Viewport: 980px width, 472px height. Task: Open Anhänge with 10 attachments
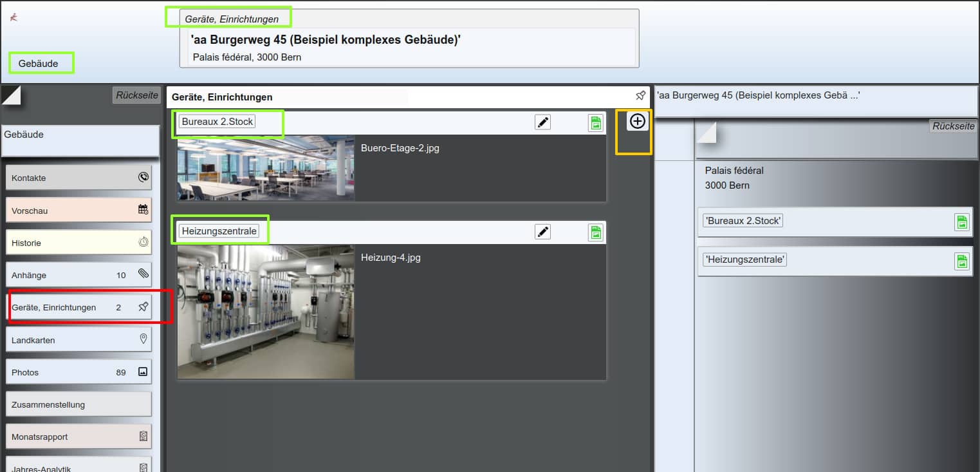(79, 275)
